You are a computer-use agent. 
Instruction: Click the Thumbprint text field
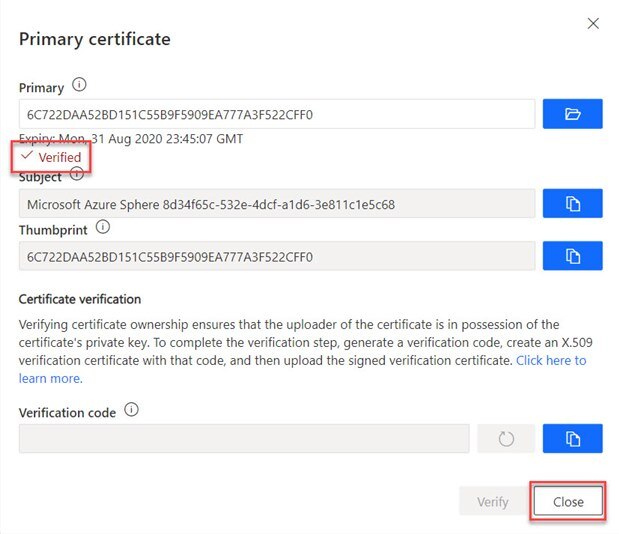(x=276, y=256)
